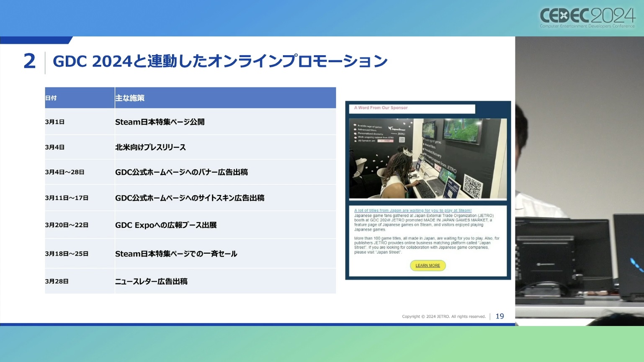Click the section number '2' beside the title

click(29, 61)
